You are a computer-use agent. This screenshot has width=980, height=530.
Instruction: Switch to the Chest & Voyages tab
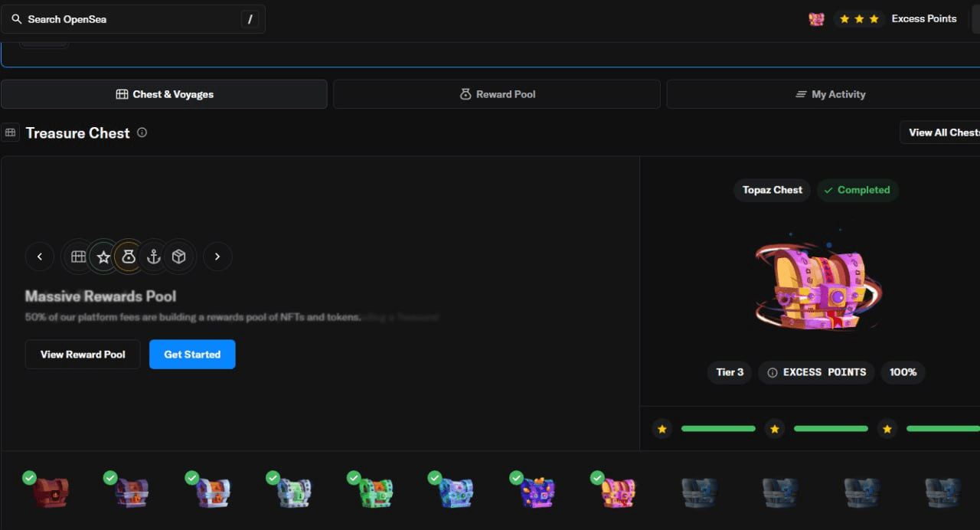(x=164, y=94)
